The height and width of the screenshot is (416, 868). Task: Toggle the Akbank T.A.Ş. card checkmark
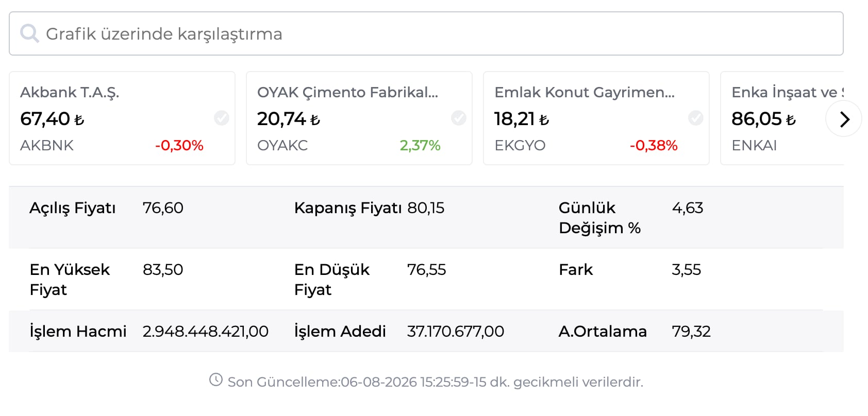tap(222, 118)
